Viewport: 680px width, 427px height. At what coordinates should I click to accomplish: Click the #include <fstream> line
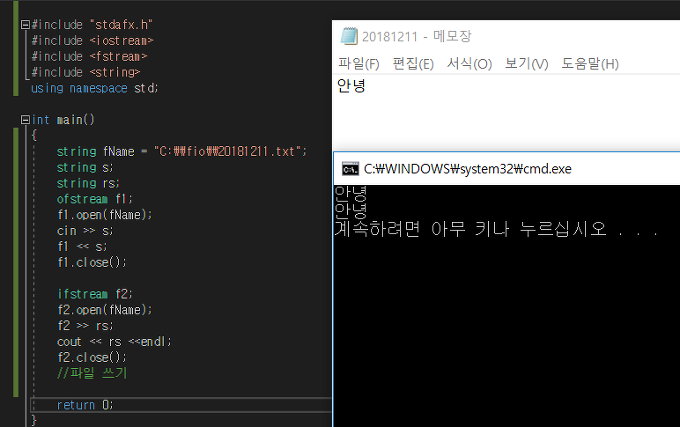click(x=89, y=56)
